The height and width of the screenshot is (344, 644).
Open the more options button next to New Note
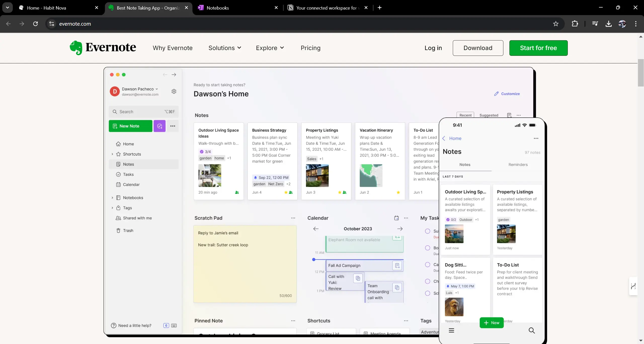173,126
